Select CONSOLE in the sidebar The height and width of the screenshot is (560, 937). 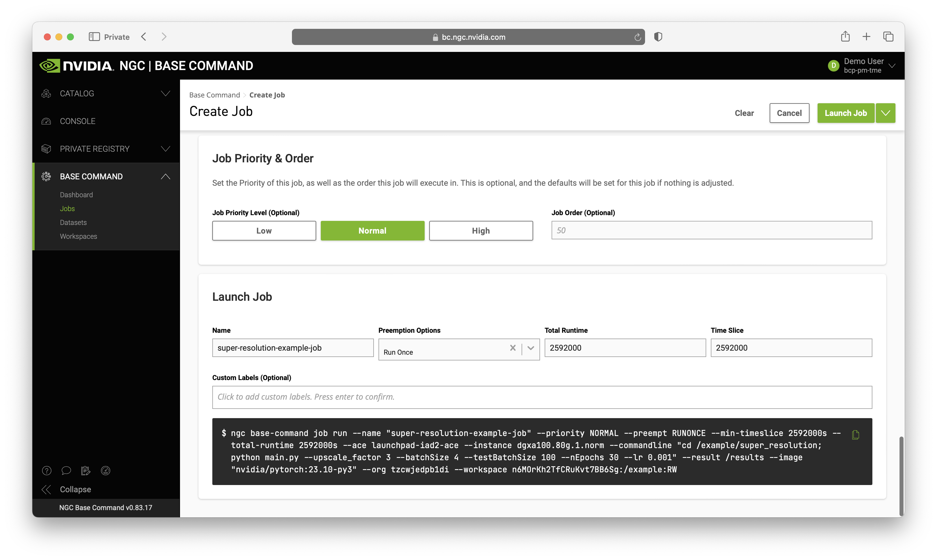pyautogui.click(x=77, y=121)
